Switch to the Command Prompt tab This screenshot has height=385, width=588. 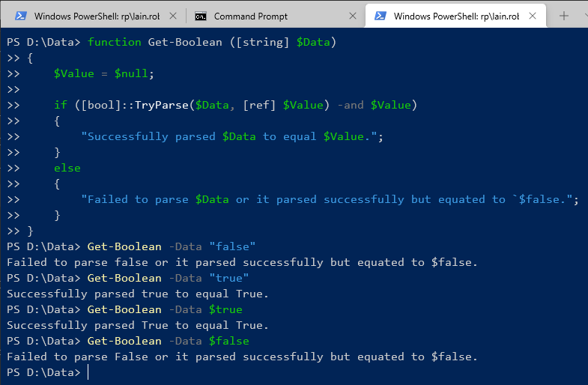pyautogui.click(x=250, y=16)
